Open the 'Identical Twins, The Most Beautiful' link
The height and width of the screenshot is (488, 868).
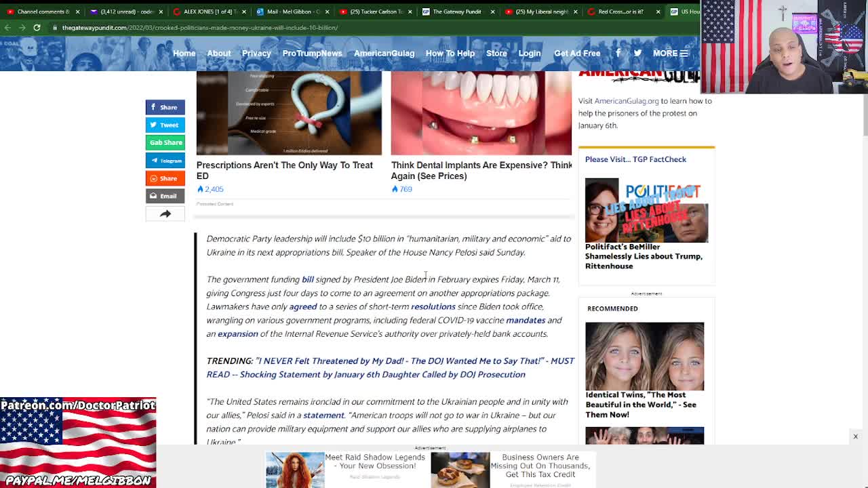coord(641,405)
